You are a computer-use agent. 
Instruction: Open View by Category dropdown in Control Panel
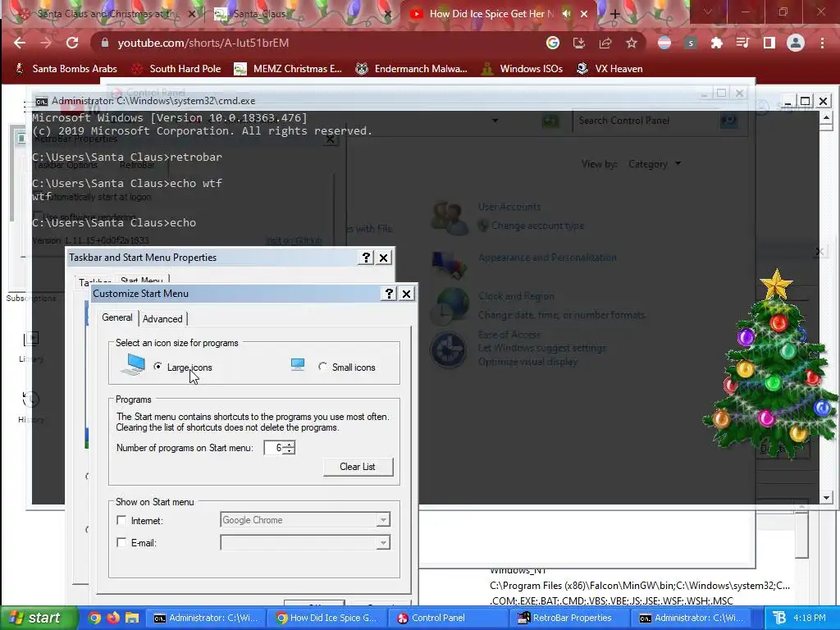(655, 164)
